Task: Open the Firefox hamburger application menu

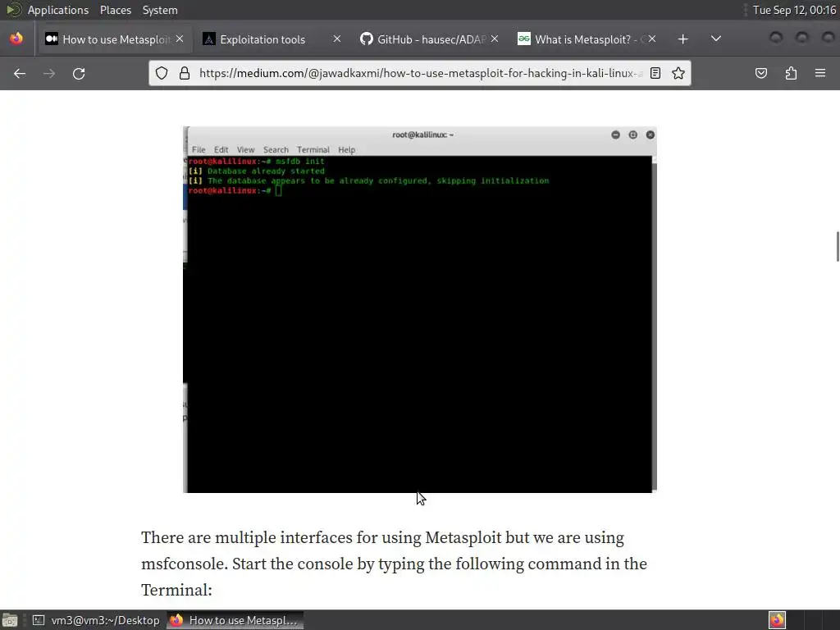Action: tap(820, 73)
